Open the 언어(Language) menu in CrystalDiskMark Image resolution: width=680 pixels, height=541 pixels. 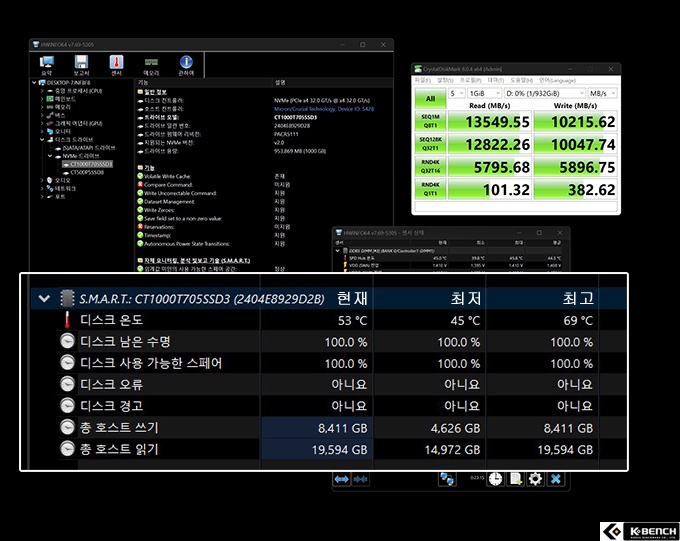coord(557,80)
